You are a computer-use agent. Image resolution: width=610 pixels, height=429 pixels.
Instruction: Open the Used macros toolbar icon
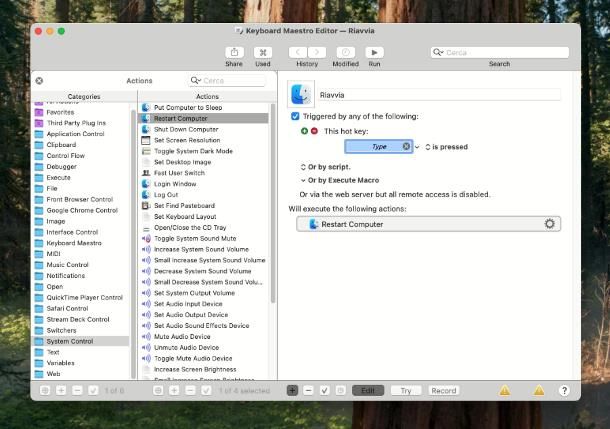pyautogui.click(x=263, y=52)
